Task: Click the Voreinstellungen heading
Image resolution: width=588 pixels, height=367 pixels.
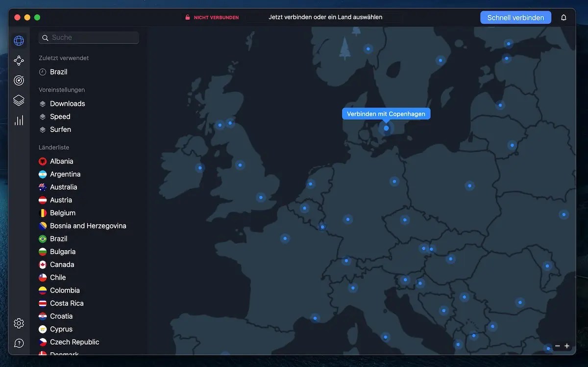Action: pos(62,90)
